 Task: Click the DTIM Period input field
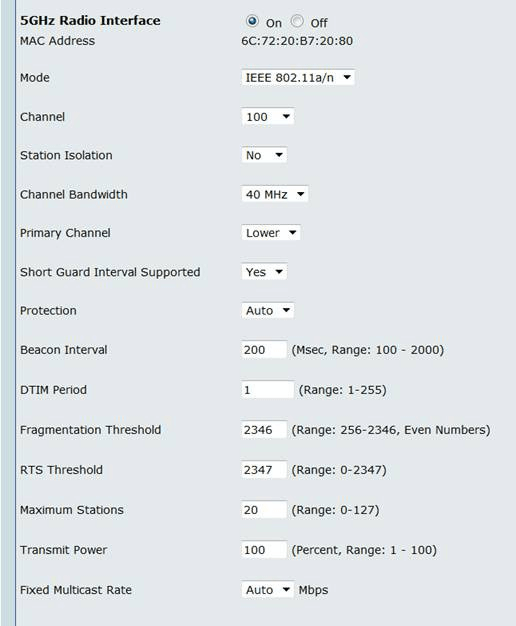(268, 390)
